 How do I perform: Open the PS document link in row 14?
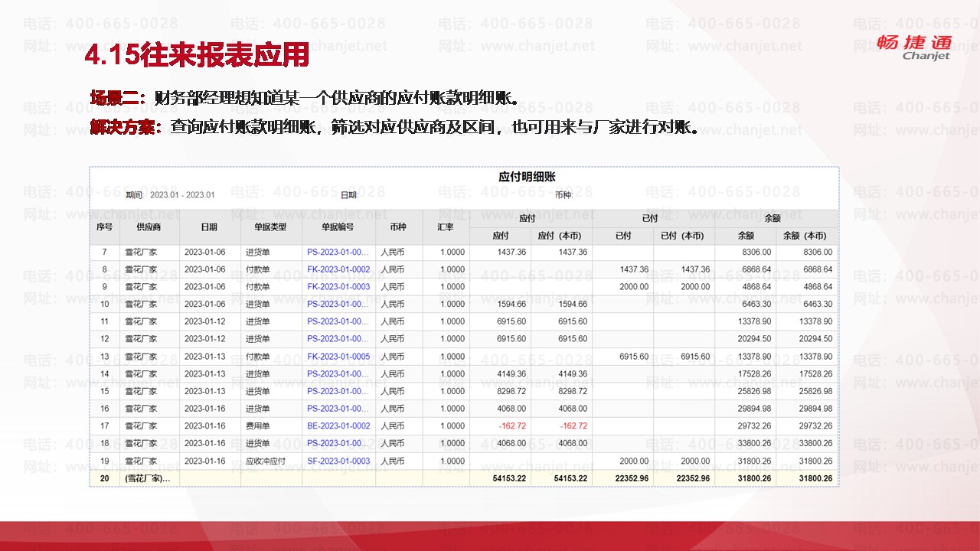point(338,374)
